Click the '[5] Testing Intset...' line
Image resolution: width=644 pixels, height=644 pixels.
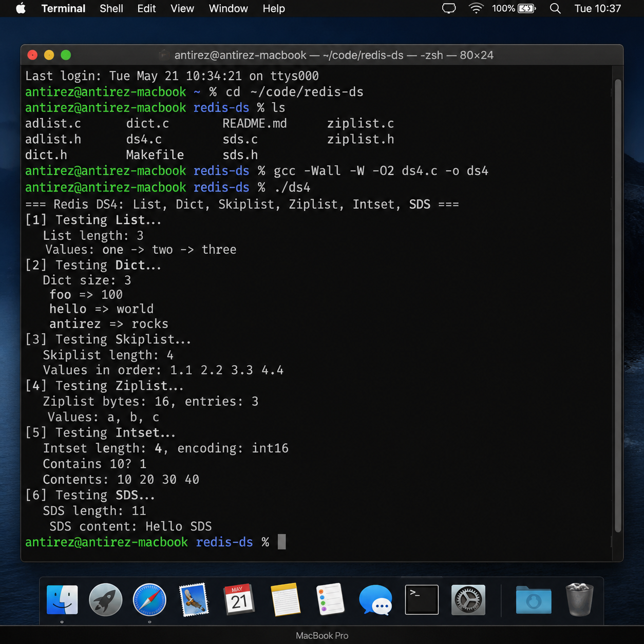click(100, 432)
